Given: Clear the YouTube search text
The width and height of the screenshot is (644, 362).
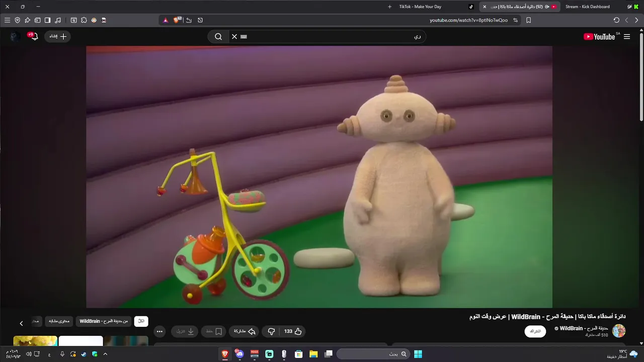Looking at the screenshot, I should point(234,37).
